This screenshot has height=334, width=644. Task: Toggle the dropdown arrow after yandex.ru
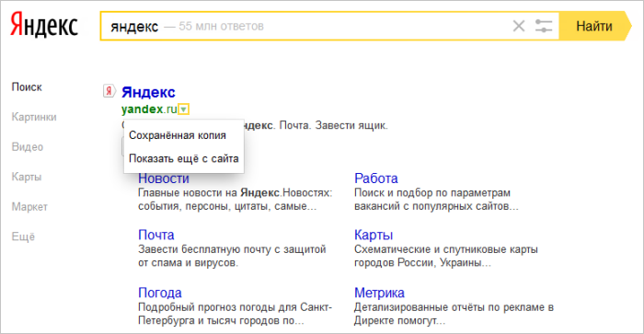pyautogui.click(x=184, y=109)
